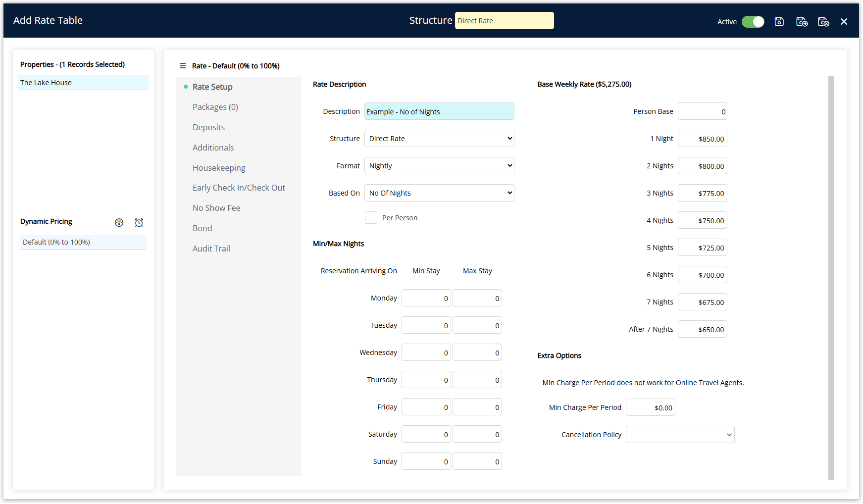Screen dimensions: 863x504
Task: Select The Lake House property
Action: pyautogui.click(x=83, y=83)
